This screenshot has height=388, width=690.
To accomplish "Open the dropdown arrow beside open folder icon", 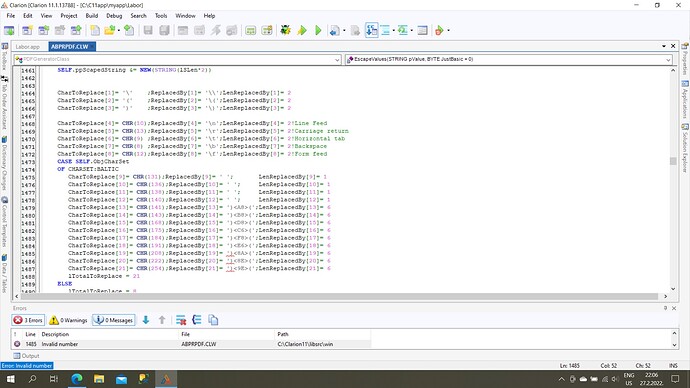I will point(119,30).
